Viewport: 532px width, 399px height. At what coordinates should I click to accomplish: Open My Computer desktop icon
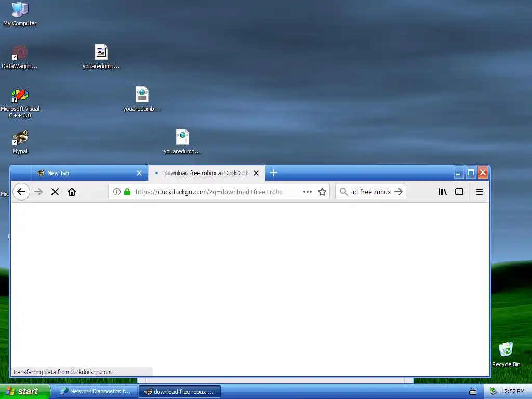[20, 14]
